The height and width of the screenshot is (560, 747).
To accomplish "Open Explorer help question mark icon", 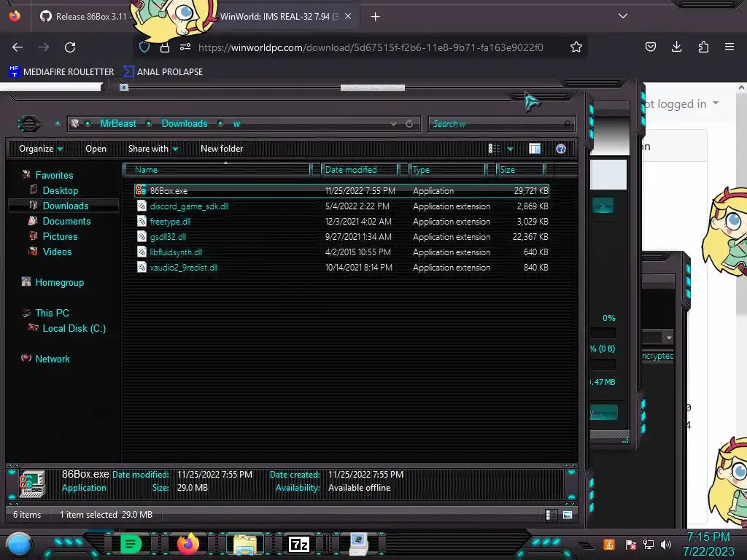I will pyautogui.click(x=561, y=149).
